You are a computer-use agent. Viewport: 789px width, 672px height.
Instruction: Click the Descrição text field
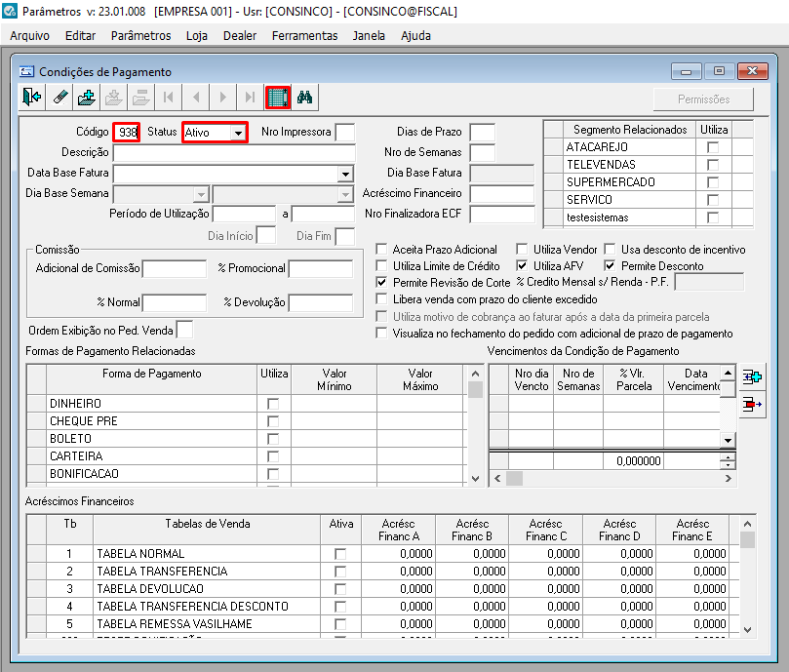tap(234, 152)
